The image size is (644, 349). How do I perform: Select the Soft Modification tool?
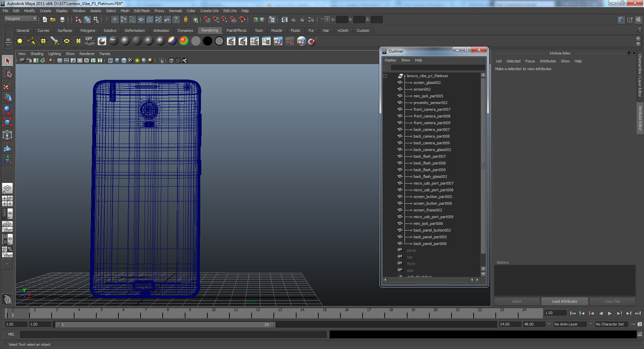7,147
